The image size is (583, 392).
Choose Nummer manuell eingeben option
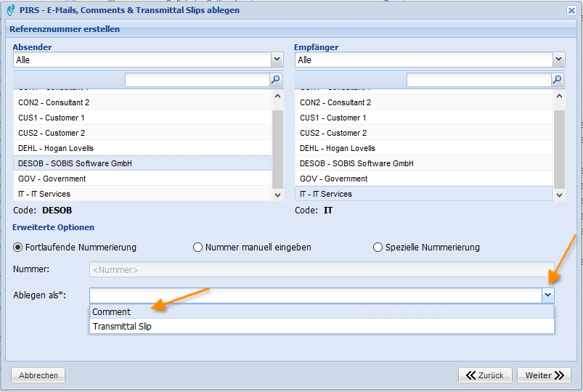pyautogui.click(x=198, y=248)
